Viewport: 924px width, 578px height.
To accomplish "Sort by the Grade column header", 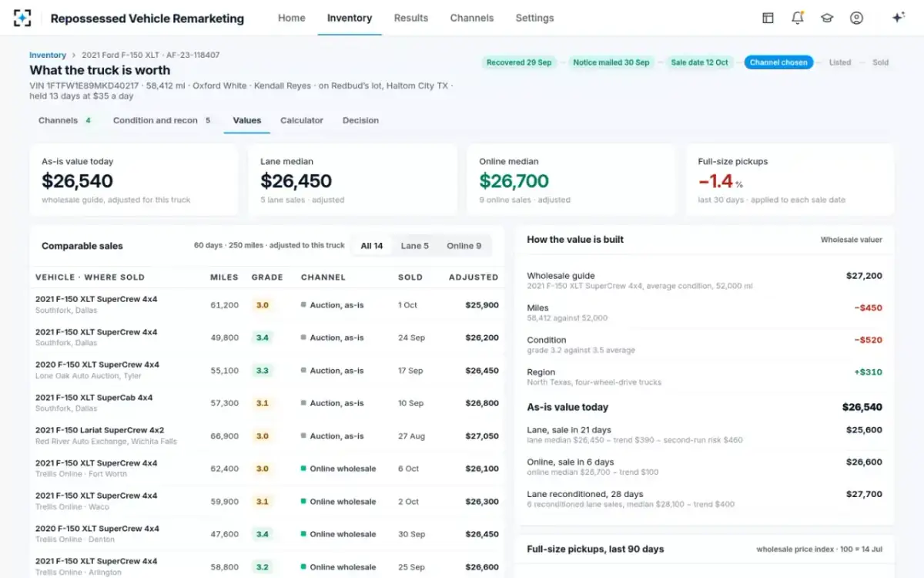I will coord(267,277).
